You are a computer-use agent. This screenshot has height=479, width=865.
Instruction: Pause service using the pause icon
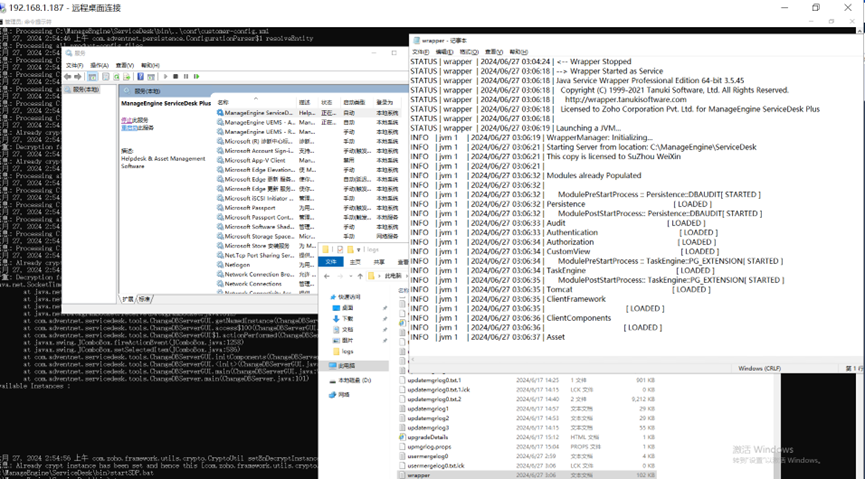pos(186,77)
